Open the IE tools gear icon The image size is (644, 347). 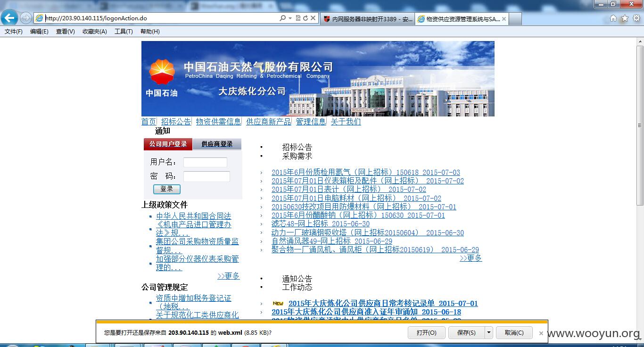click(x=636, y=18)
